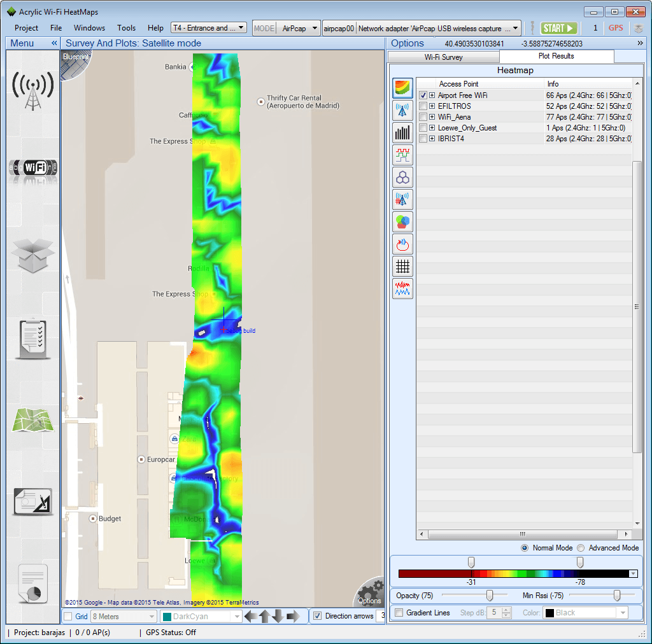Uncheck the Airport Free WiFi access point
Image resolution: width=652 pixels, height=644 pixels.
point(423,94)
